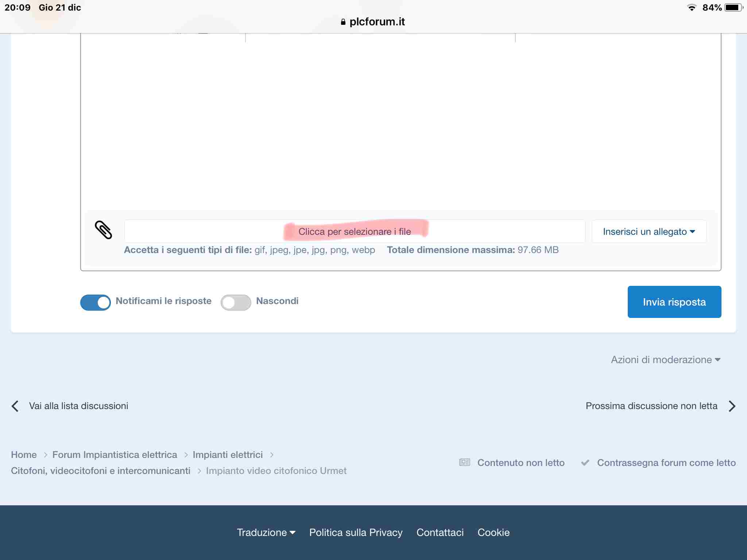Open the Inserisci un allegato dropdown

[x=649, y=232]
